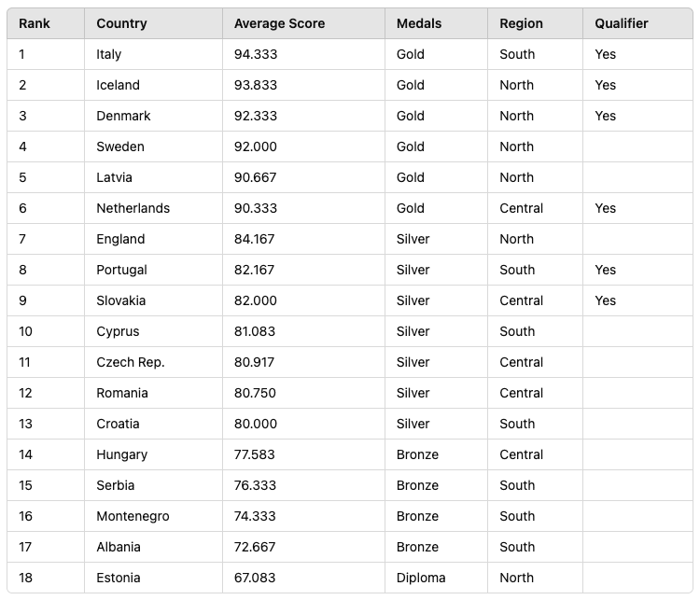Click Romania's score 80.750
Screen dimensions: 700x600
pyautogui.click(x=255, y=393)
